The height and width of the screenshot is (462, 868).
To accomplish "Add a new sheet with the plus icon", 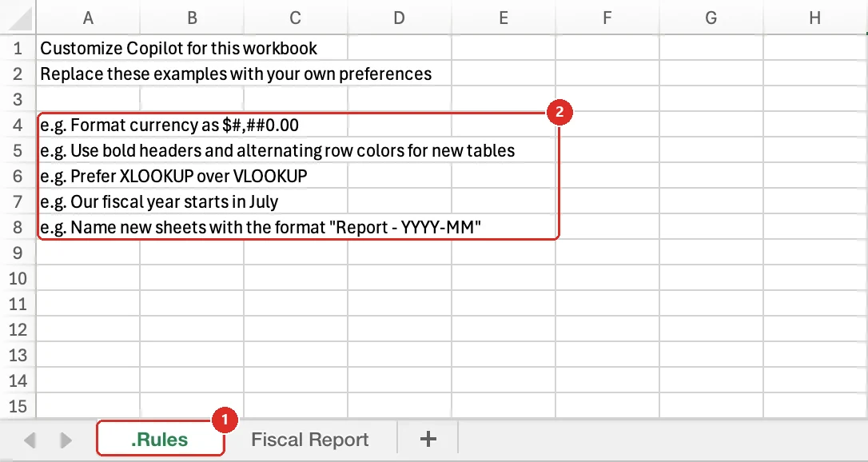I will (428, 440).
